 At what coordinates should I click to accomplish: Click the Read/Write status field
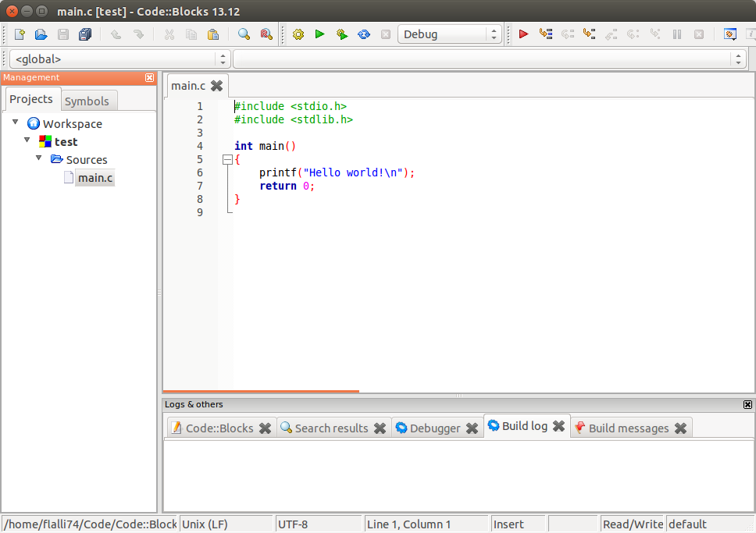point(633,524)
